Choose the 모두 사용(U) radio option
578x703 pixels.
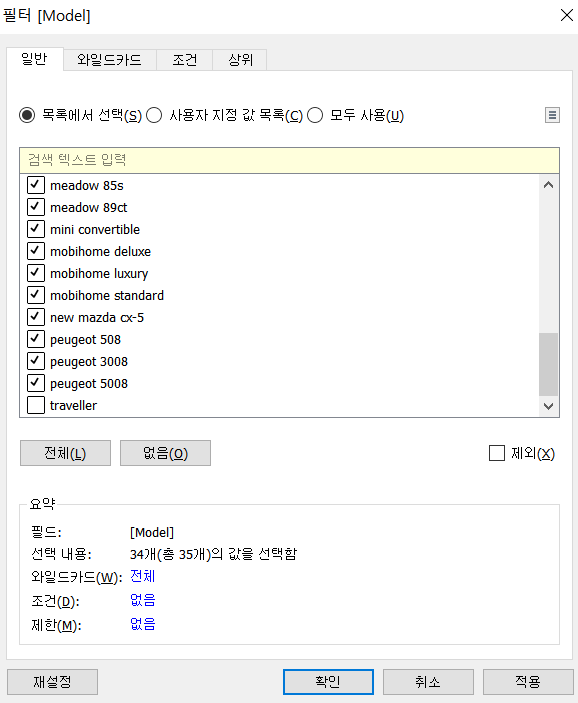click(x=315, y=115)
